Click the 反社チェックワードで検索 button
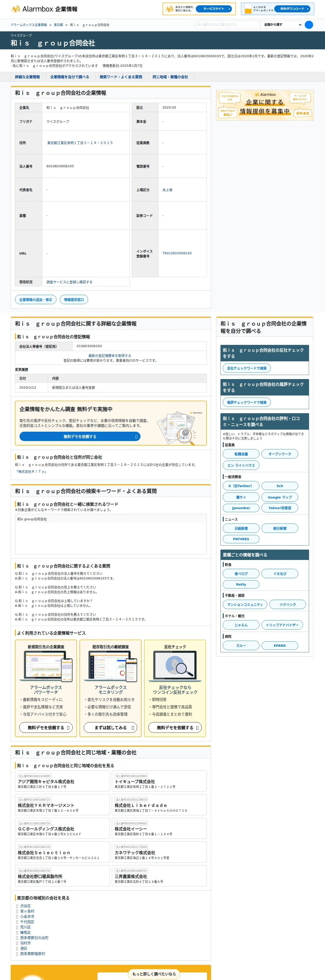325x980 pixels. [247, 368]
